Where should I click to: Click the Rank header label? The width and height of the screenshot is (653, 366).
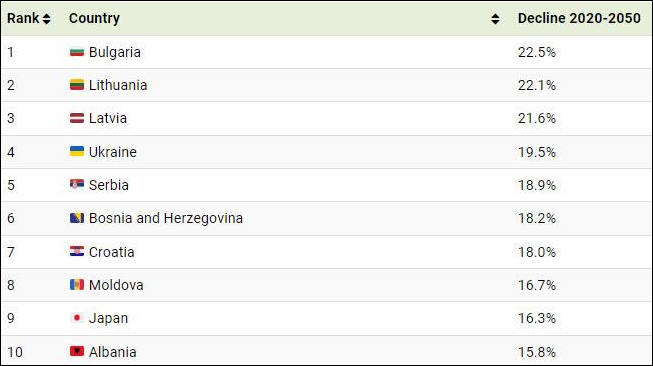tap(23, 18)
